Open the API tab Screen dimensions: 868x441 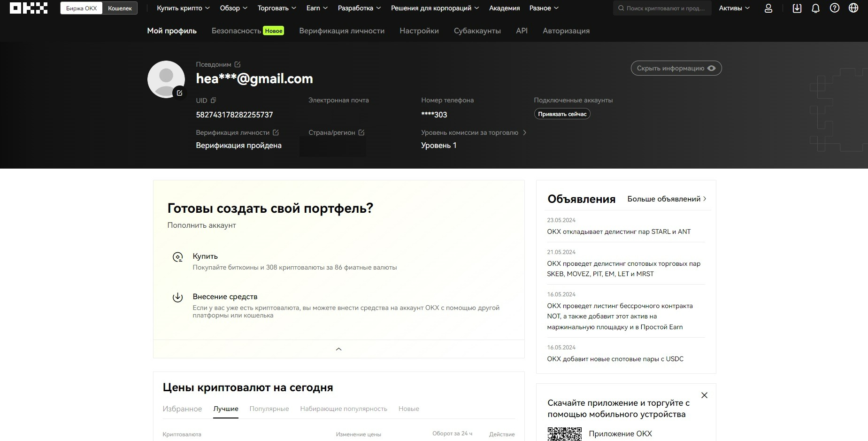522,31
